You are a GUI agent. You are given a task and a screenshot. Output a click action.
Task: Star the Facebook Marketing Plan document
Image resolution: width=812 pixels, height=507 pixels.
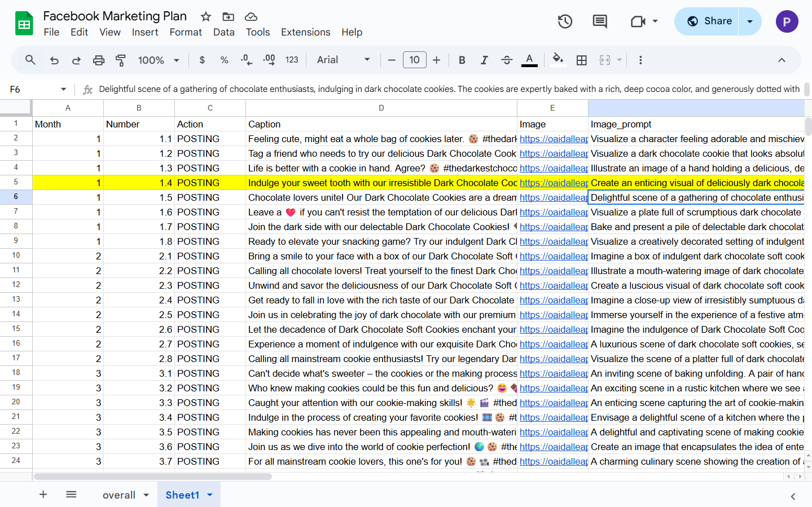pos(206,16)
